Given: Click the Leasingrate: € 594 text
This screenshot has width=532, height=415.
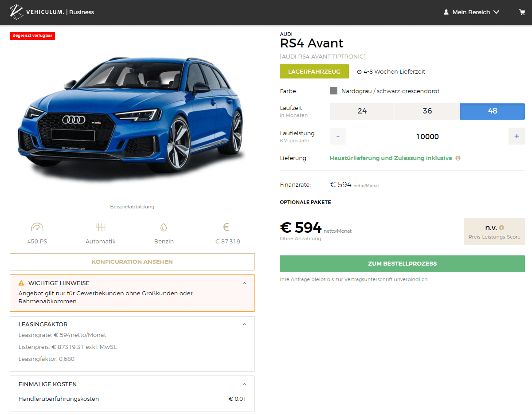Looking at the screenshot, I should point(63,335).
